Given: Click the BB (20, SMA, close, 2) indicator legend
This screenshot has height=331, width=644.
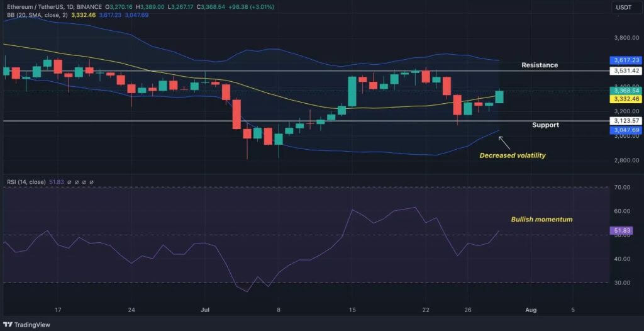Looking at the screenshot, I should 38,15.
